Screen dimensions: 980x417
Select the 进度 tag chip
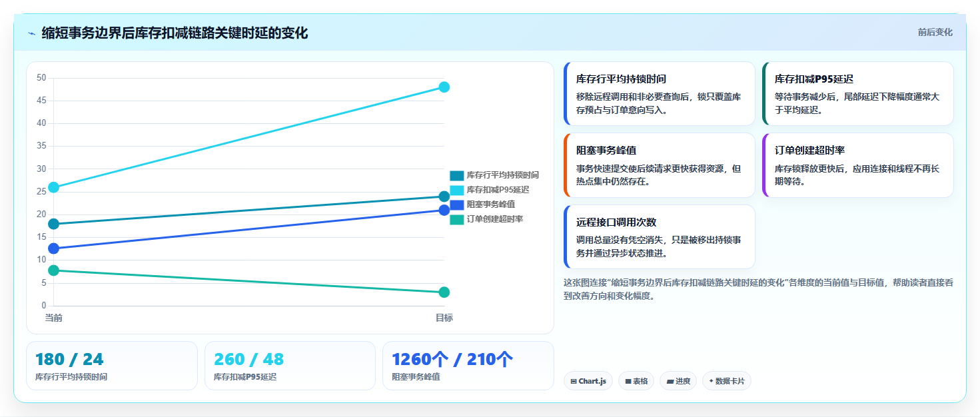[678, 381]
